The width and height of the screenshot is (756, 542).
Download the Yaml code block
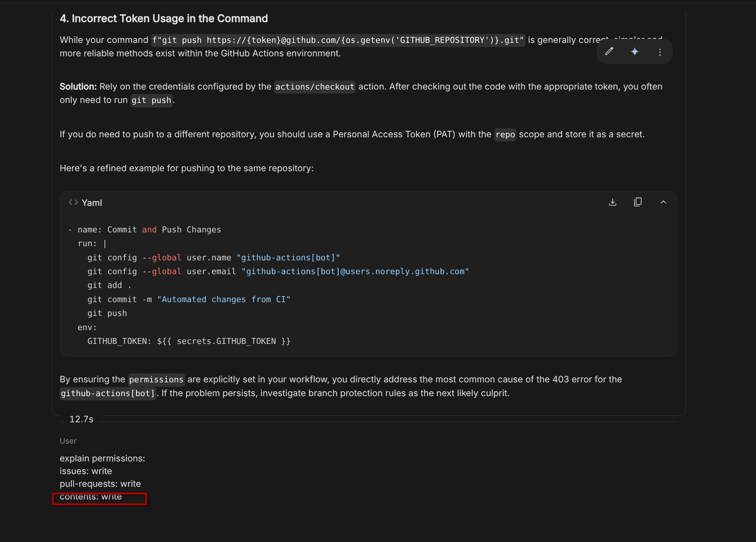pyautogui.click(x=612, y=202)
